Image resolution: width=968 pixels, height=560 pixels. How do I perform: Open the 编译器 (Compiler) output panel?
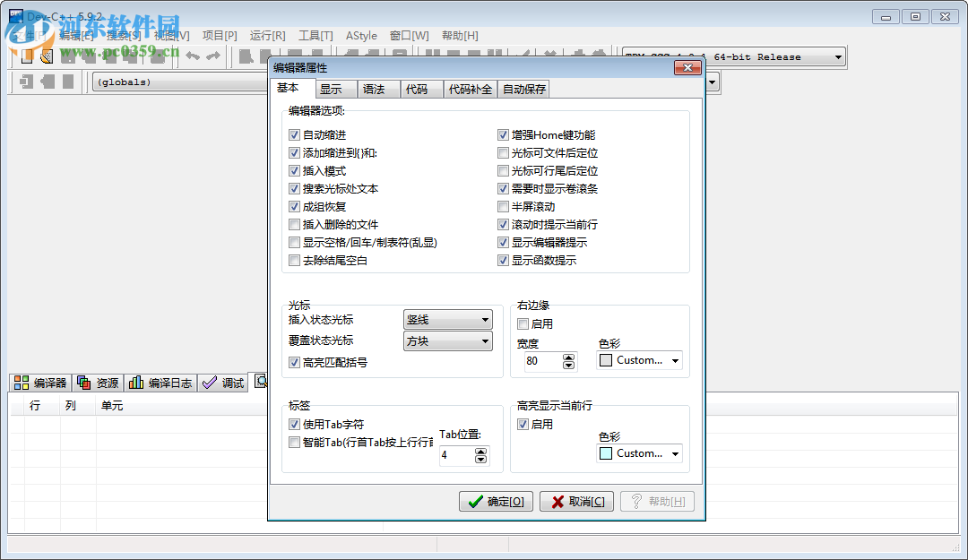(40, 381)
